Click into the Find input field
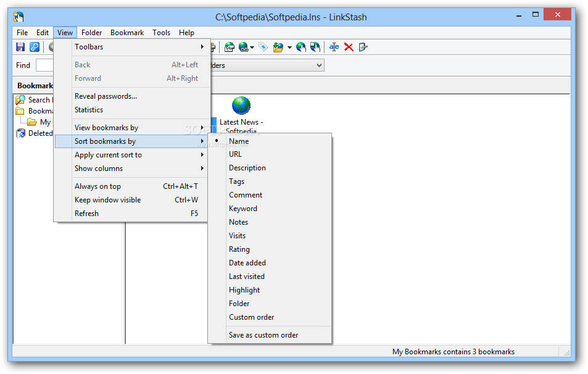The image size is (588, 374). click(x=44, y=65)
